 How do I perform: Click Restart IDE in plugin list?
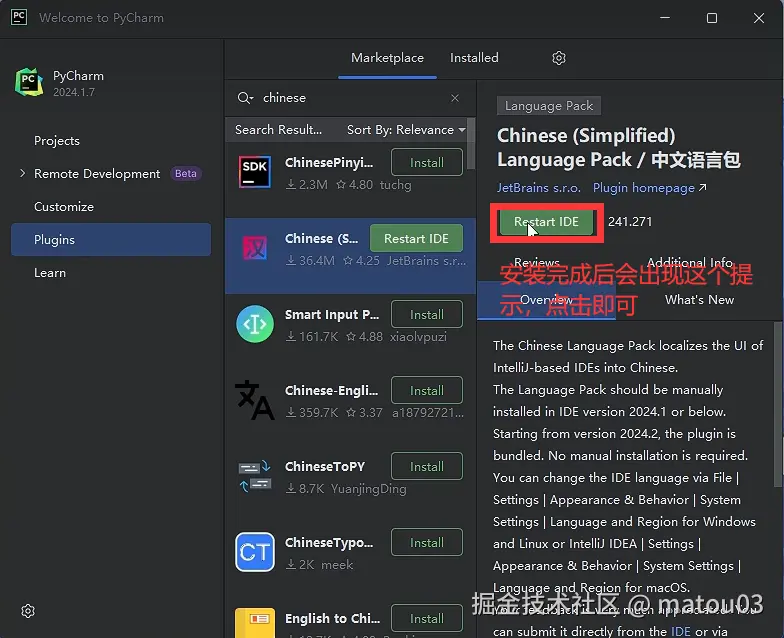pos(416,238)
